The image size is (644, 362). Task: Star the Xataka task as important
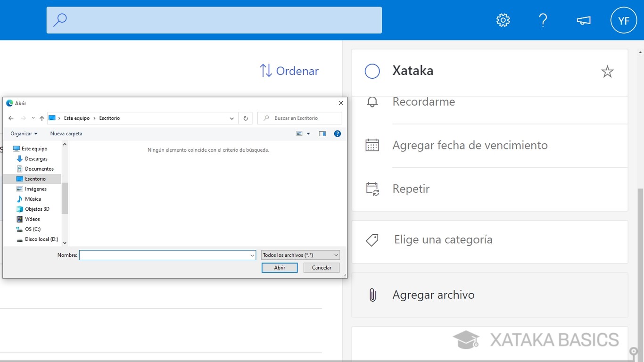[x=607, y=71]
